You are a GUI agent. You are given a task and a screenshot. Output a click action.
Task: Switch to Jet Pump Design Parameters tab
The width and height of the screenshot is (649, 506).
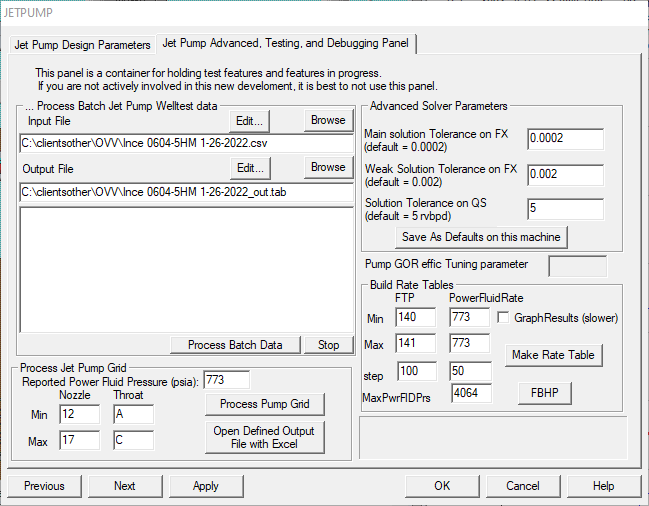click(x=82, y=45)
